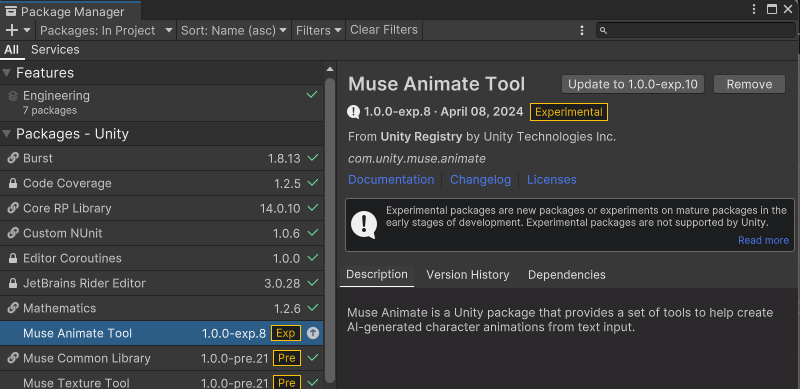Click the Muse Common Library link icon
The height and width of the screenshot is (389, 800).
tap(13, 358)
